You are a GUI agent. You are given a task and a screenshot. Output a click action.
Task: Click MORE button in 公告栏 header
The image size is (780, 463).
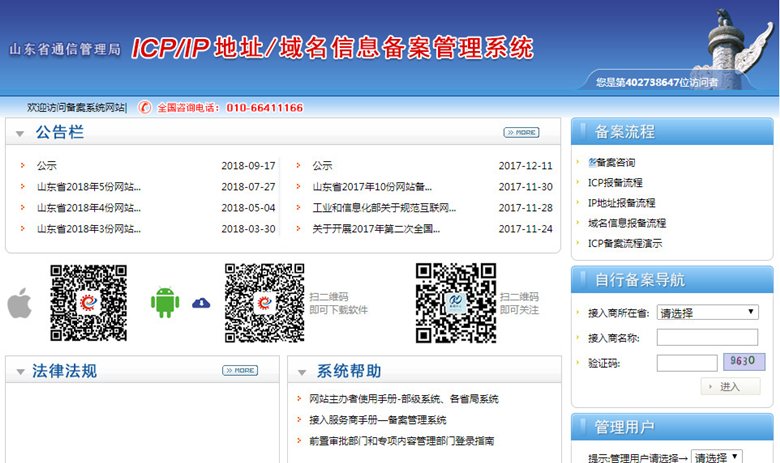click(x=521, y=132)
